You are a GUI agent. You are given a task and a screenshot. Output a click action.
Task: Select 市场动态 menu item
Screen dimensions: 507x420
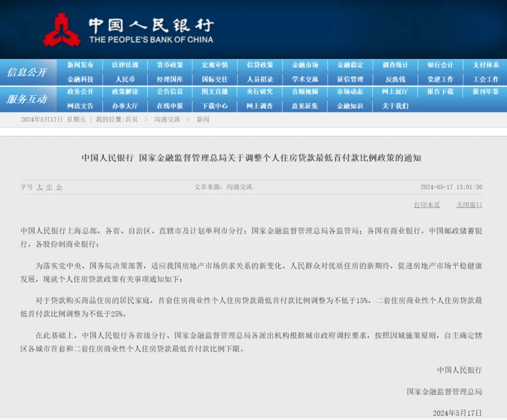(350, 92)
